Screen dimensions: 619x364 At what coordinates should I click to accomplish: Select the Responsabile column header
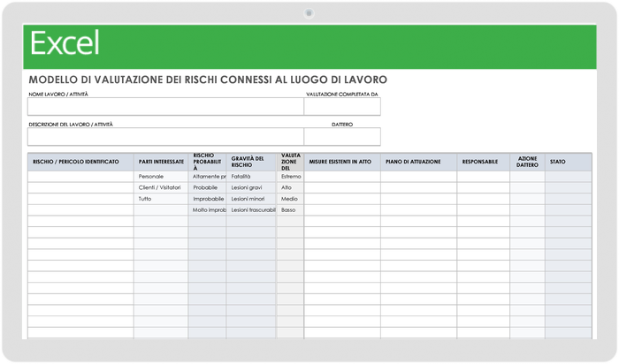click(x=483, y=162)
